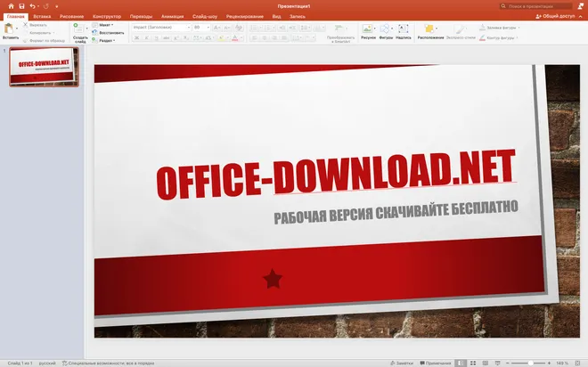
Task: Clear all text formatting
Action: (239, 28)
